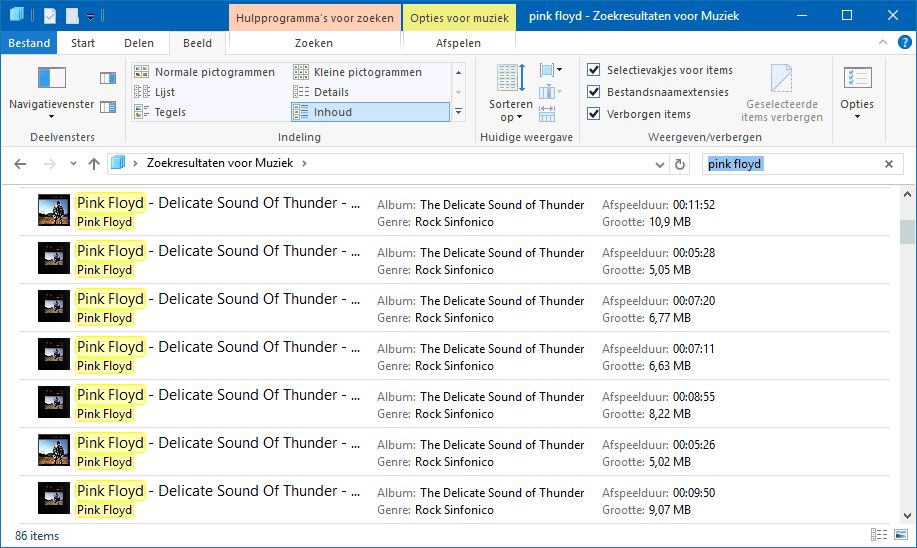
Task: Click the File Explorer window icon
Action: click(x=16, y=15)
